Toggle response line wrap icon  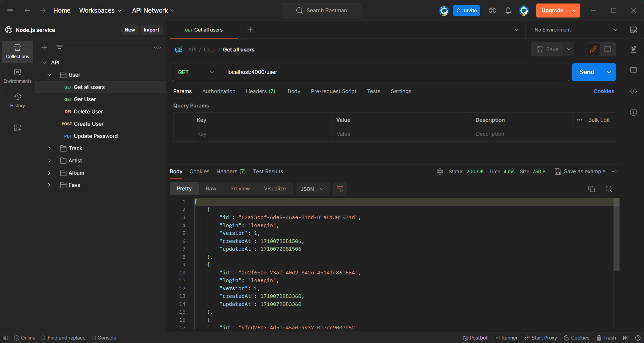pos(340,189)
